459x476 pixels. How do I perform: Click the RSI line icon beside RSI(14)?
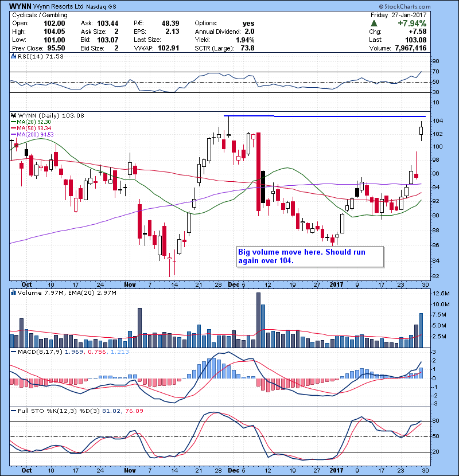click(x=13, y=56)
